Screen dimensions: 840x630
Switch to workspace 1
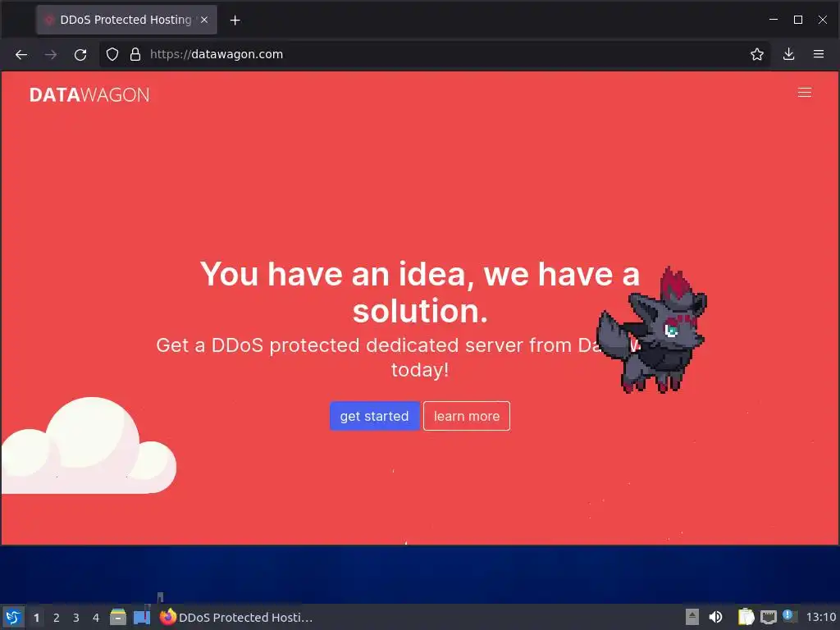coord(36,618)
